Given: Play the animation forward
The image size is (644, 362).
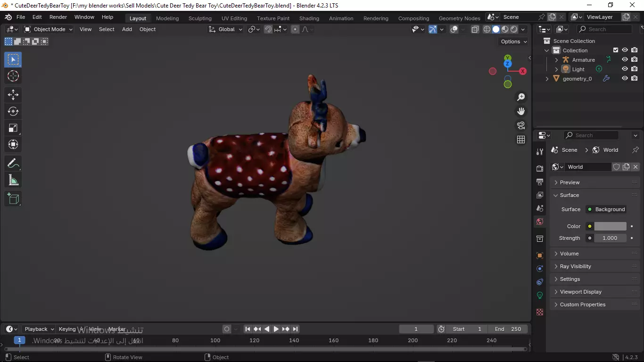Looking at the screenshot, I should pos(276,329).
